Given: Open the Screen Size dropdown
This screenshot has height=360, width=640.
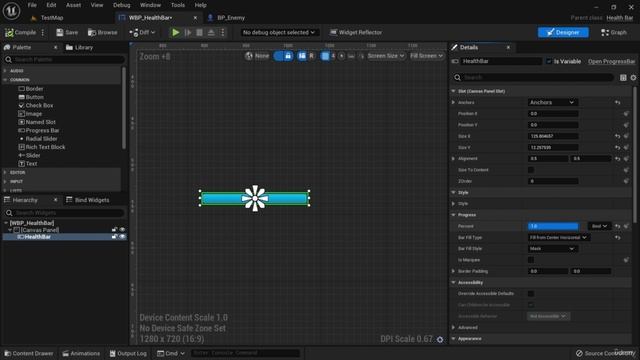Looking at the screenshot, I should tap(386, 56).
